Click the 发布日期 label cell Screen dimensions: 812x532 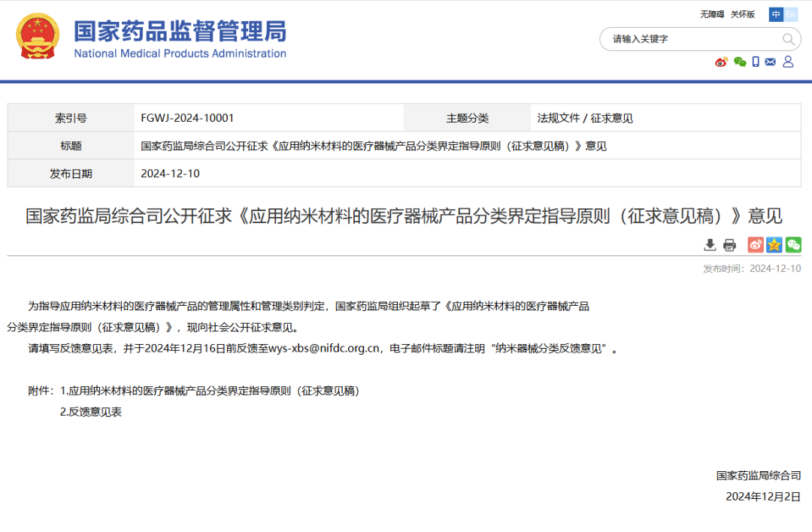pos(71,174)
